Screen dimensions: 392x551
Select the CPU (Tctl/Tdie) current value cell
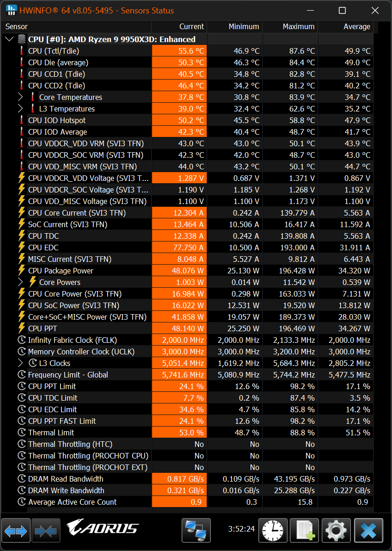click(x=179, y=51)
